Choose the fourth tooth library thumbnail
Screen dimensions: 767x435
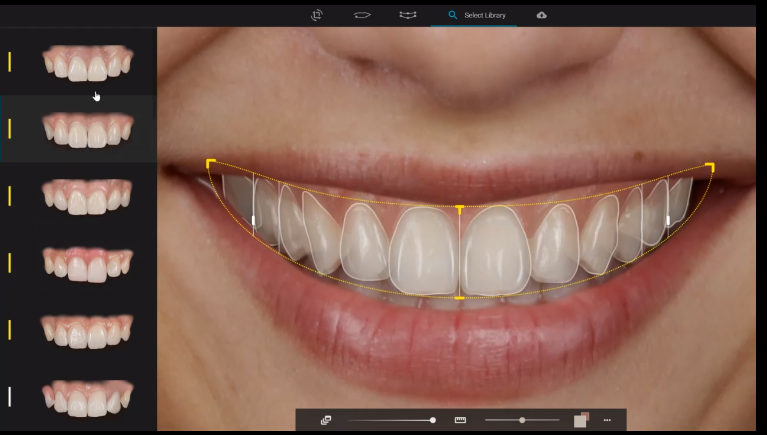click(88, 264)
